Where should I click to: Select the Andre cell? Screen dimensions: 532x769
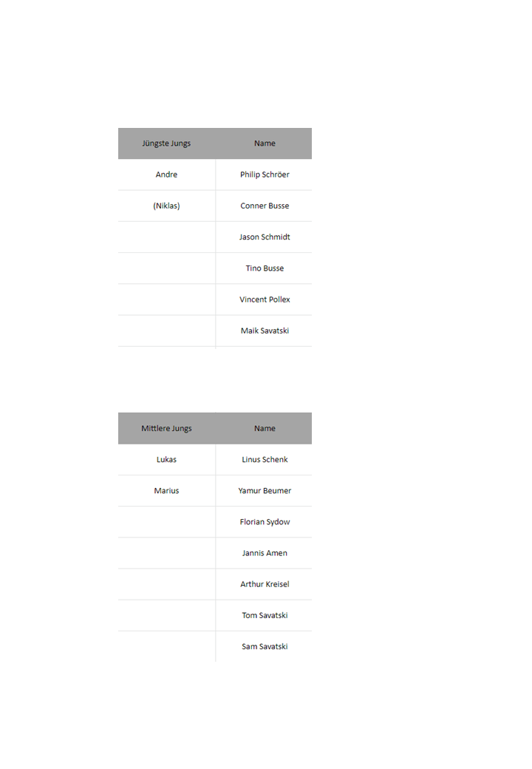click(x=166, y=175)
